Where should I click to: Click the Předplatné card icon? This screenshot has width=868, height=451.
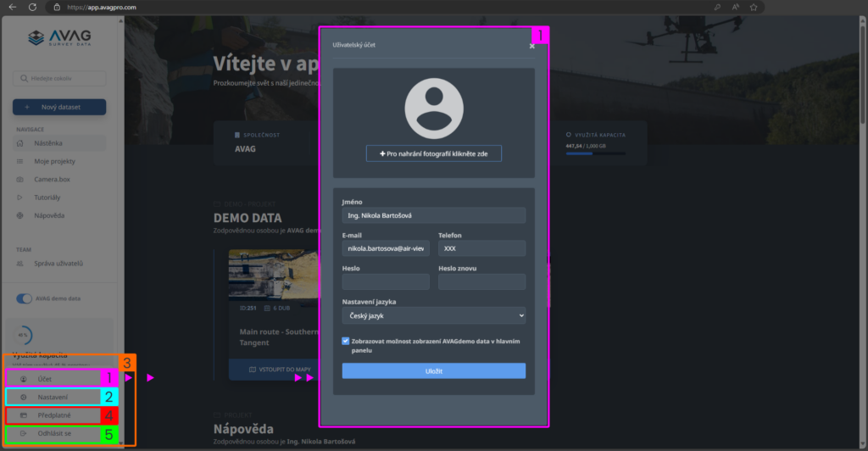tap(24, 415)
